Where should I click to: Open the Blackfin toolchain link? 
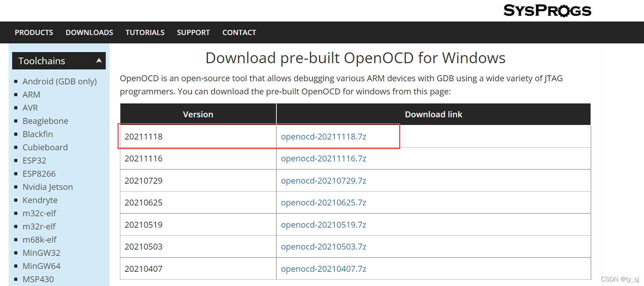(x=38, y=134)
